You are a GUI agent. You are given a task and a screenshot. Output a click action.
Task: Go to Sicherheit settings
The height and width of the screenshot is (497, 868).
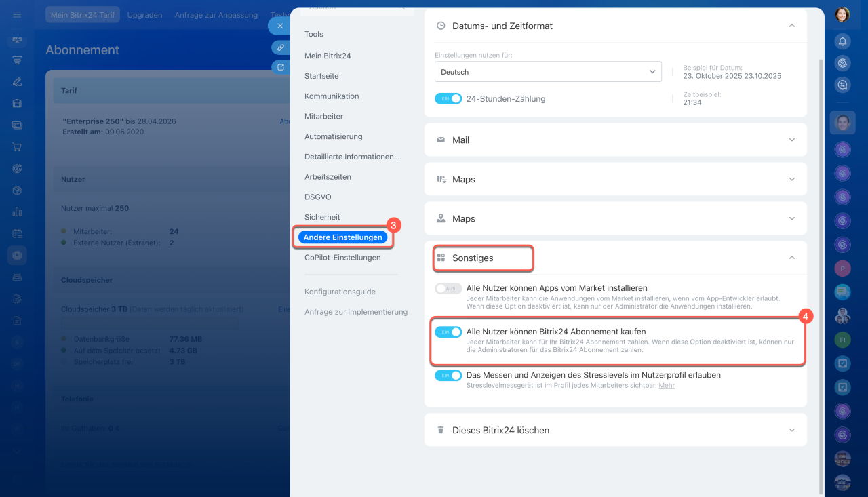tap(322, 217)
